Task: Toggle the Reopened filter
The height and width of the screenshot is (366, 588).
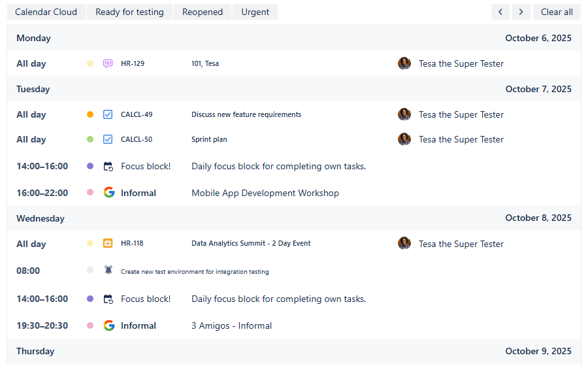Action: pos(203,12)
